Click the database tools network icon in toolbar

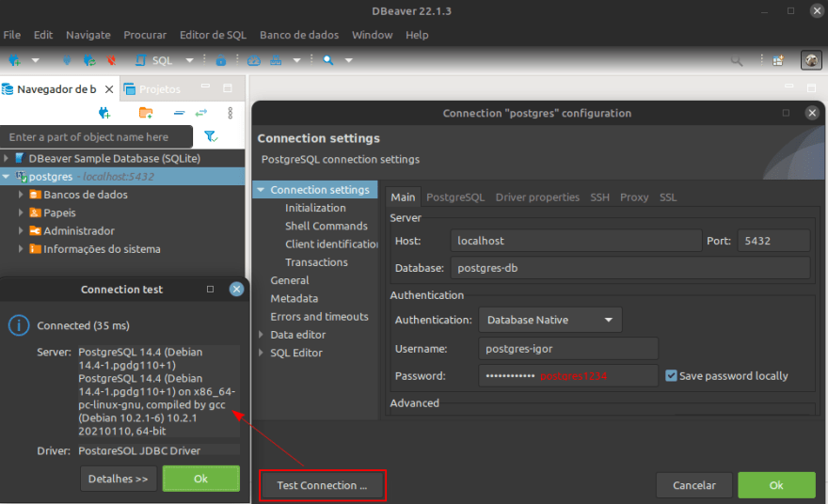[276, 60]
